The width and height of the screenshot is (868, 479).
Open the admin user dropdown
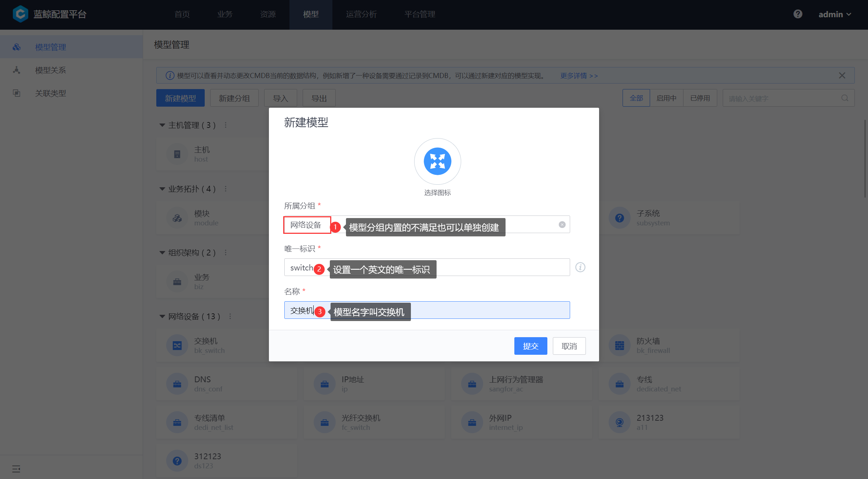(x=835, y=14)
